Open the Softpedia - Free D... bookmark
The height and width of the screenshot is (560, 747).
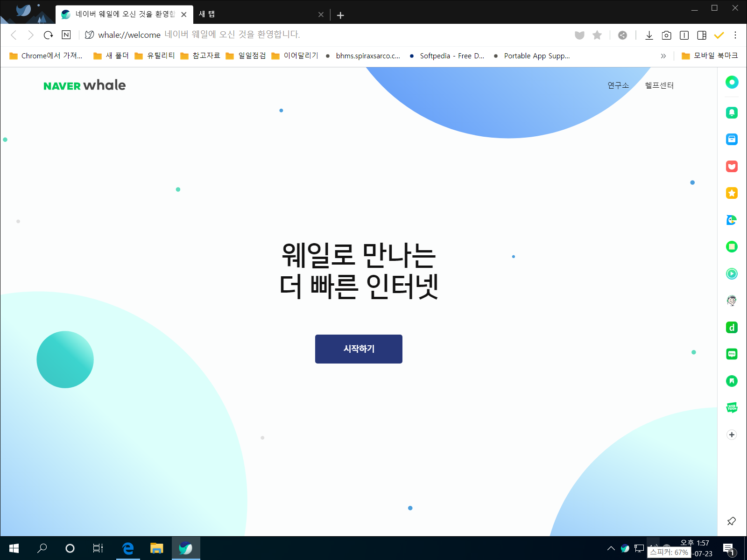447,56
